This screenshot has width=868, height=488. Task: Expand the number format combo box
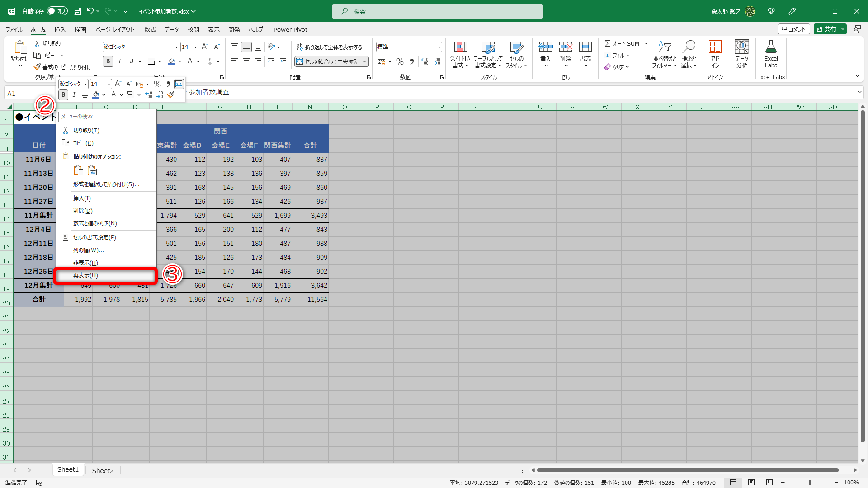click(x=439, y=47)
